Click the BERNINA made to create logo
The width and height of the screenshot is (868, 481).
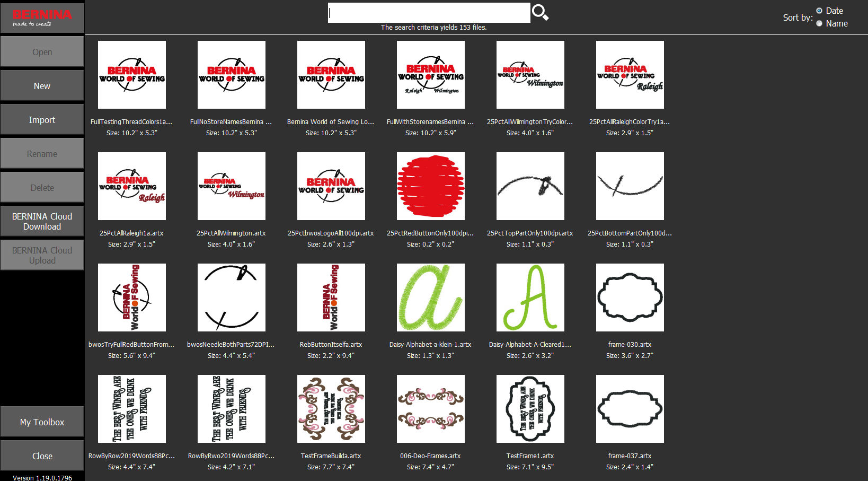(42, 18)
